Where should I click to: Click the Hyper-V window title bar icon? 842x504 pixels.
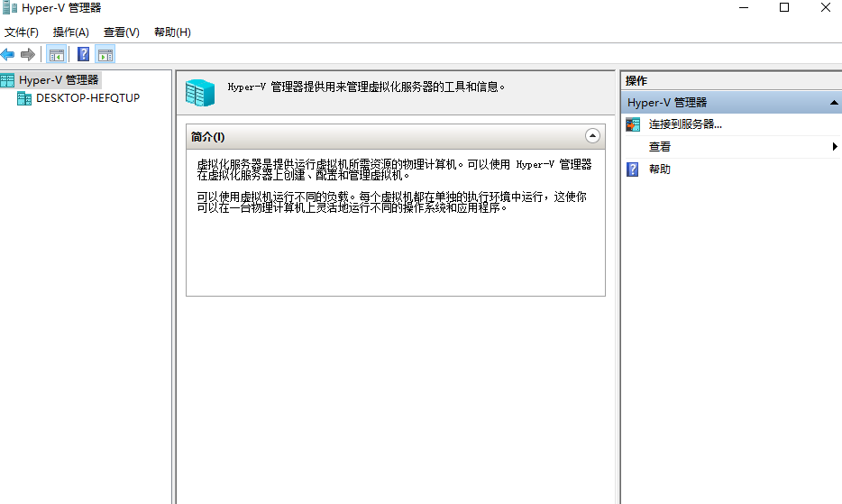[x=10, y=7]
